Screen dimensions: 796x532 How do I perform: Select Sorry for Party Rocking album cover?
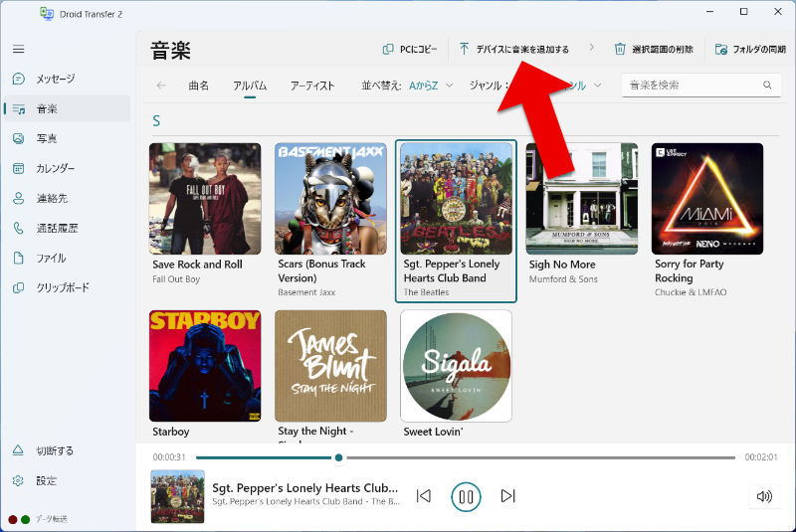707,199
